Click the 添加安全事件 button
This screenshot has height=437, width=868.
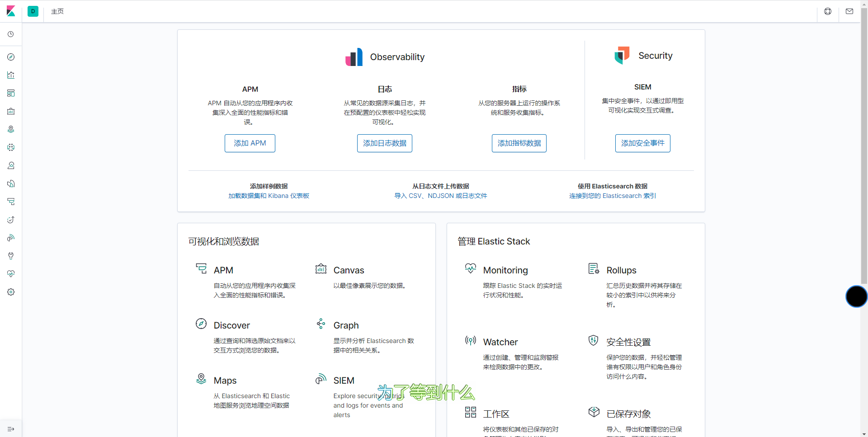tap(643, 143)
